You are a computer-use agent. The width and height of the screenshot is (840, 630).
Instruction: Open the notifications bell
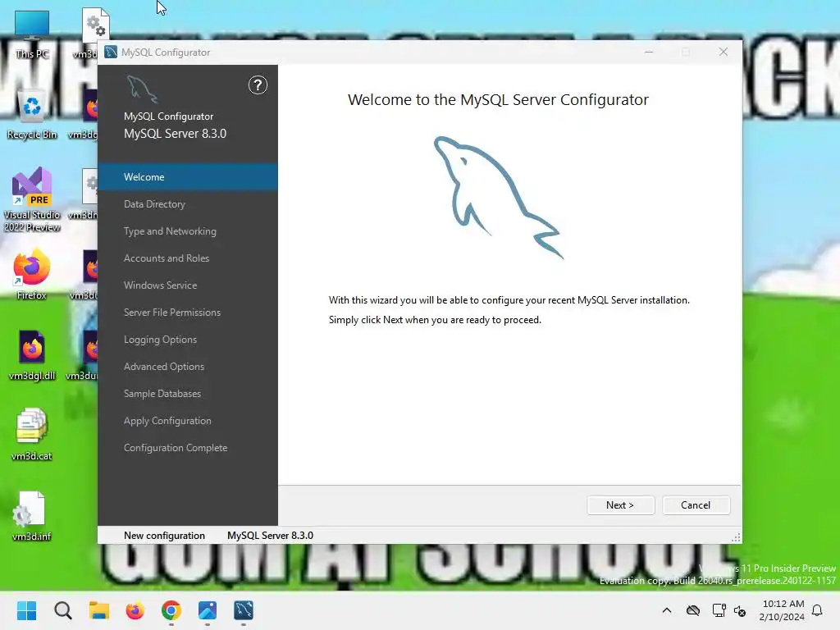click(818, 610)
